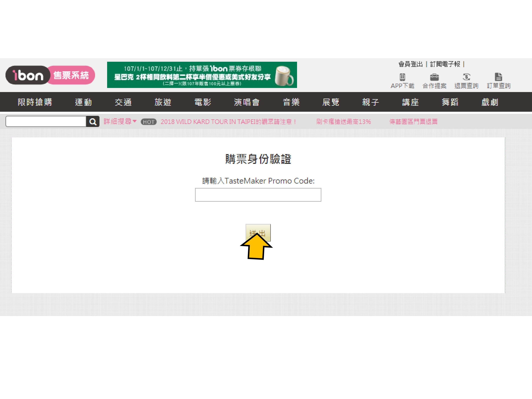Open the 演唱會 menu item
The width and height of the screenshot is (532, 399).
247,102
